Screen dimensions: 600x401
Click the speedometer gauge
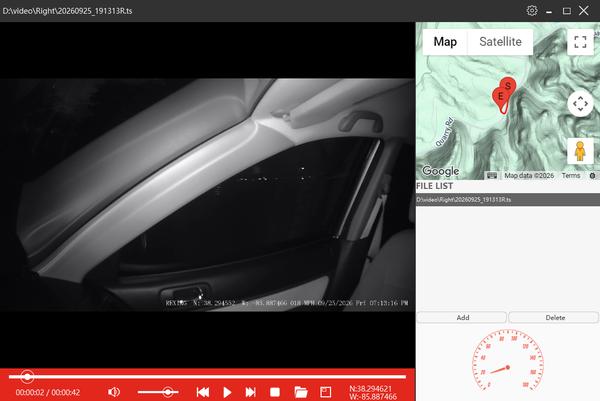point(508,360)
